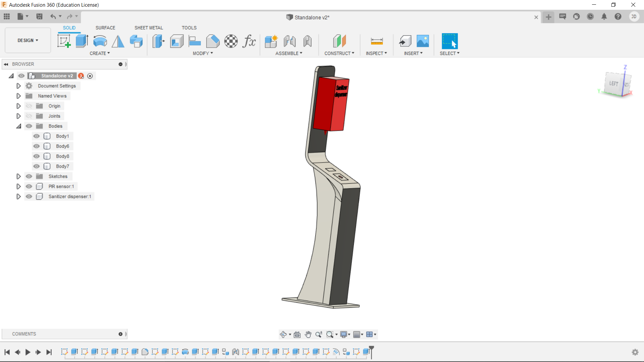Click the Measure tool under Inspect

point(377,41)
